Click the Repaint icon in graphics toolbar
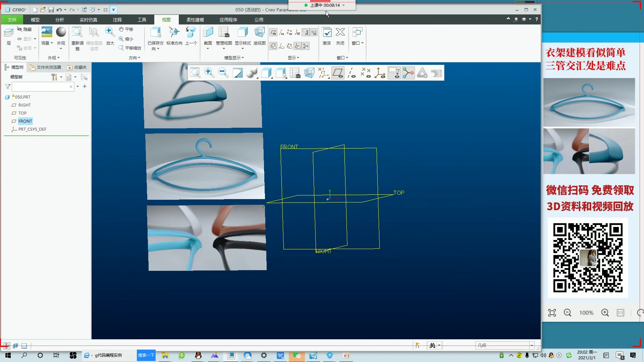The height and width of the screenshot is (362, 644). pyautogui.click(x=237, y=73)
